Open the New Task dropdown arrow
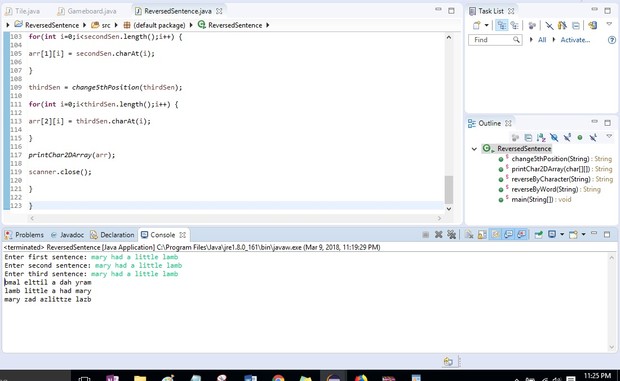 [486, 25]
